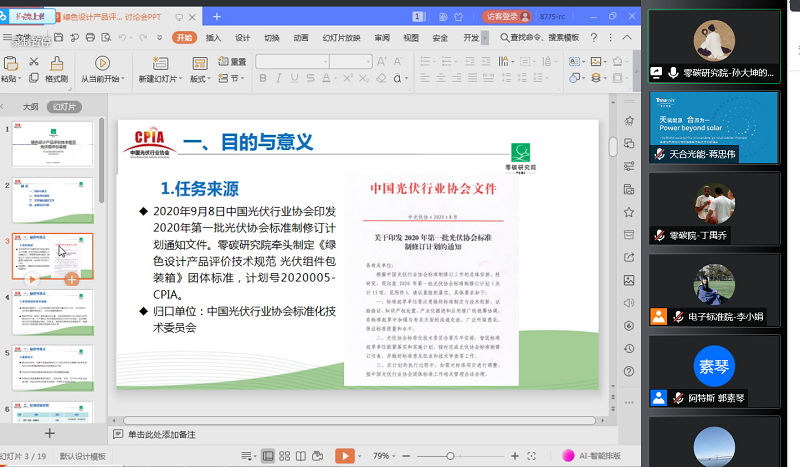This screenshot has width=800, height=467.
Task: Click the Undo arrow icon
Action: (x=122, y=37)
